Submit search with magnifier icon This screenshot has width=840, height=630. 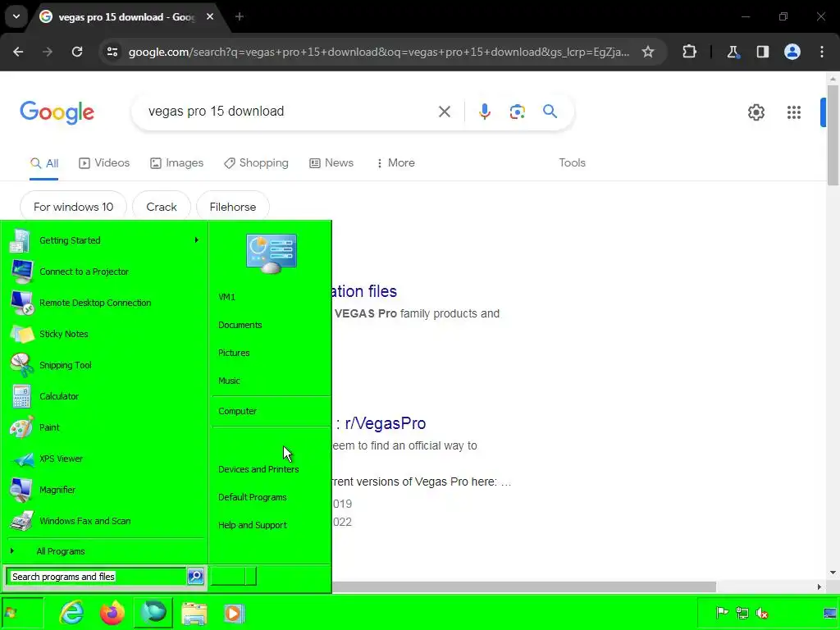(x=550, y=112)
